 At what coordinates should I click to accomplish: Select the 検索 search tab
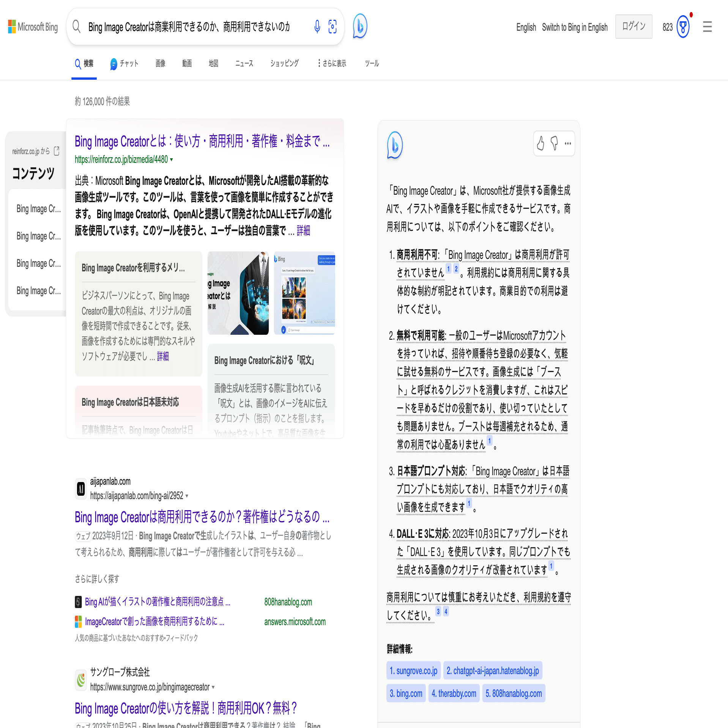[84, 63]
